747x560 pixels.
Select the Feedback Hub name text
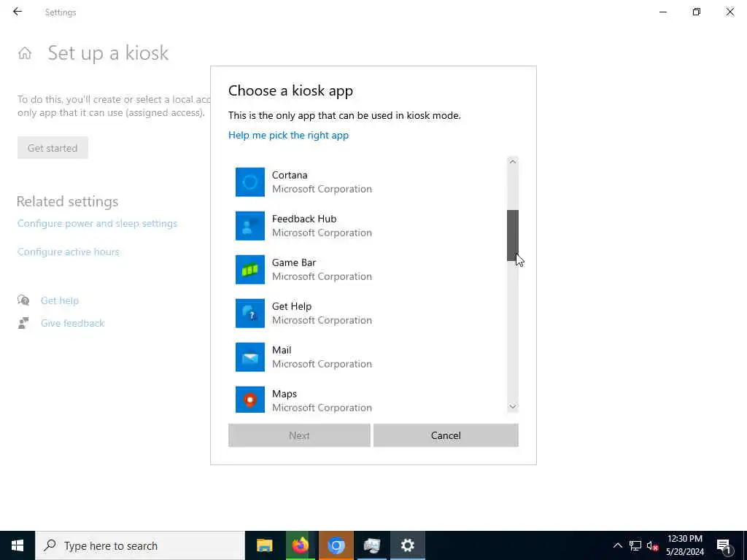click(x=304, y=219)
